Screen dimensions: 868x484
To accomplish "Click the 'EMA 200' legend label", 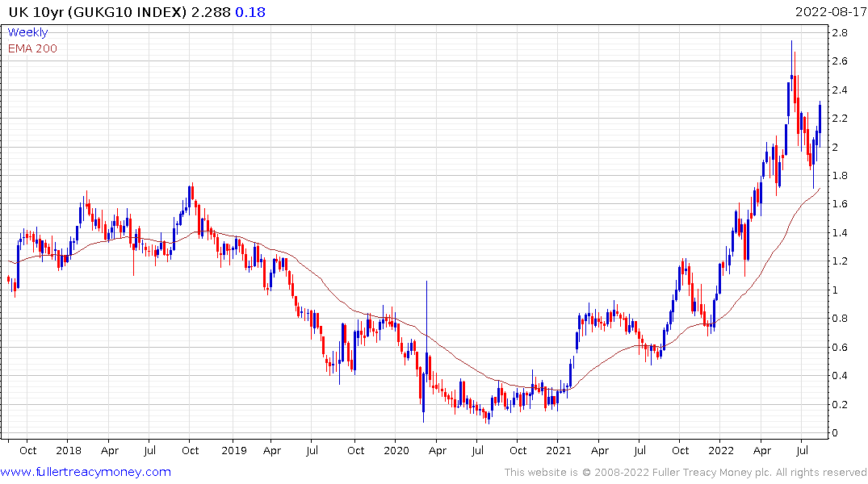I will 32,48.
